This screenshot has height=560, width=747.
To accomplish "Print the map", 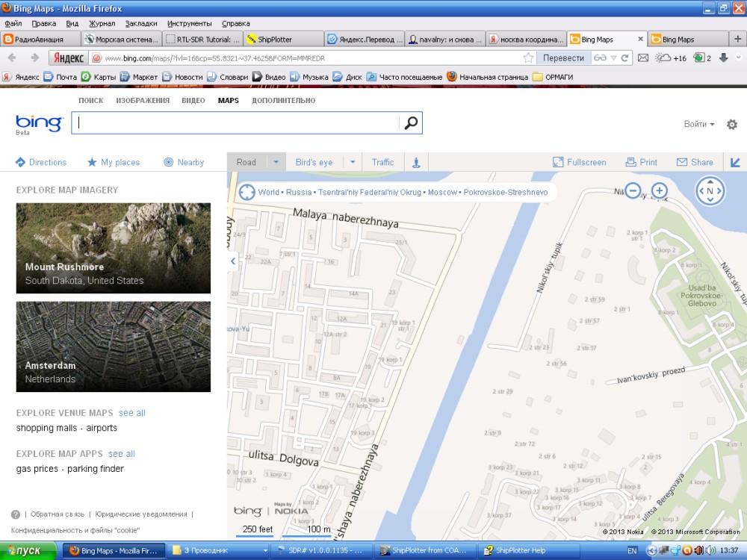I will [641, 162].
